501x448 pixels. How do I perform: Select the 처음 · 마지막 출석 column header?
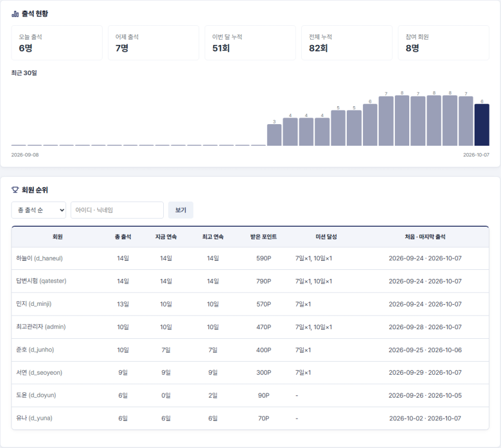[x=425, y=237]
